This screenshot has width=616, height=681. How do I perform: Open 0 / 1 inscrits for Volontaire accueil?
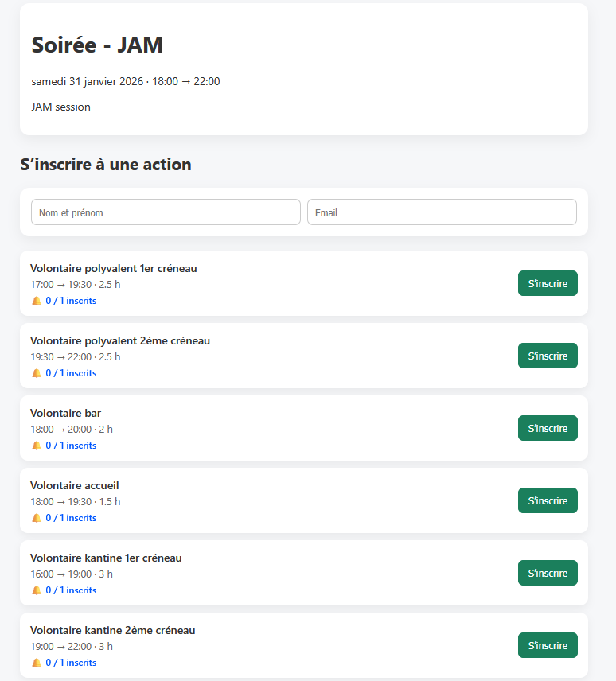71,518
